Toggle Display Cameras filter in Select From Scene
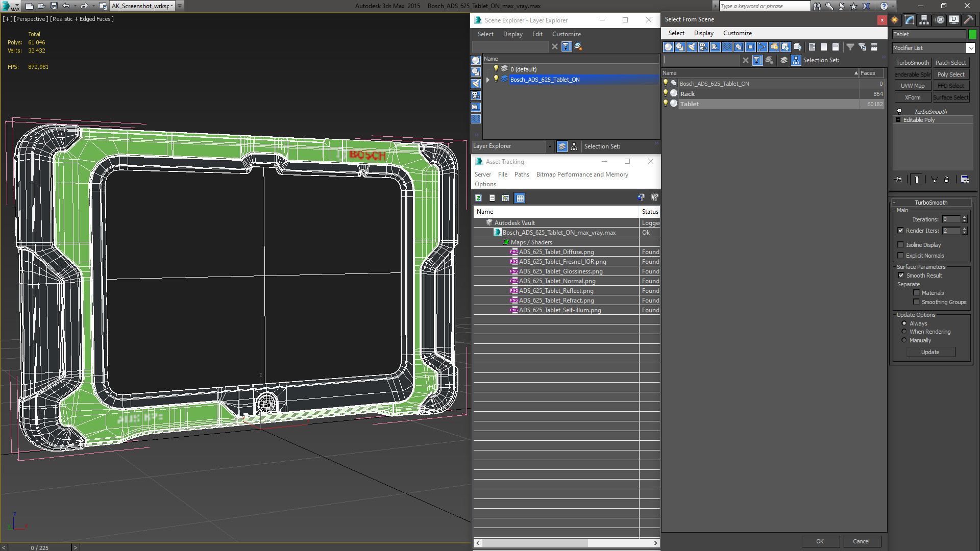 (x=703, y=47)
